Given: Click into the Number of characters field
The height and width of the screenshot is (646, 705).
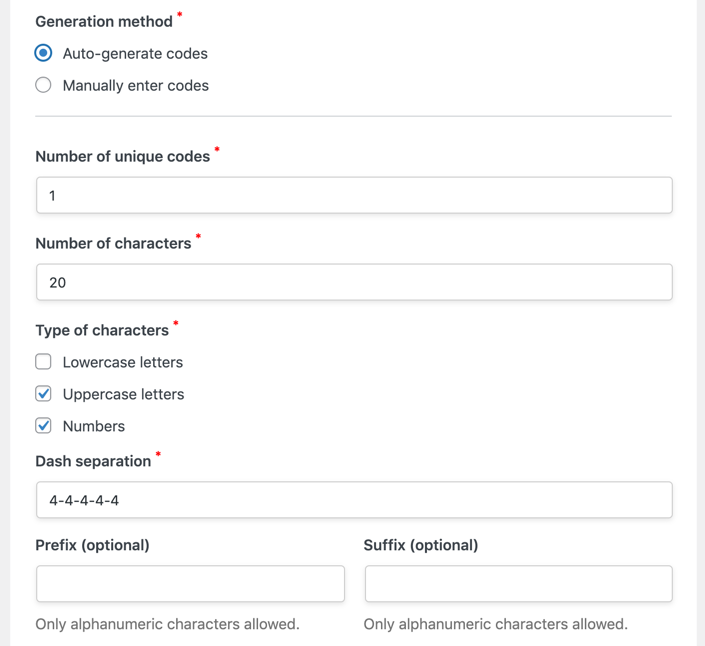Looking at the screenshot, I should (x=354, y=283).
